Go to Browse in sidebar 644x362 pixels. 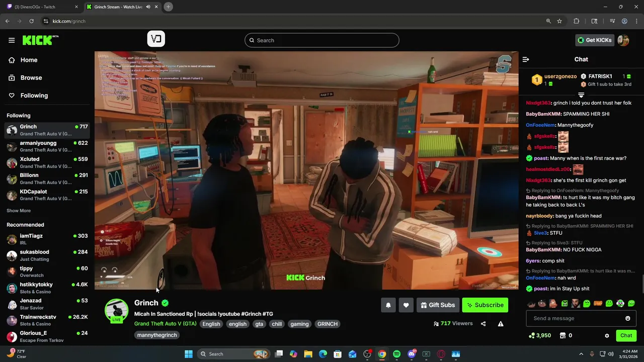click(25, 78)
